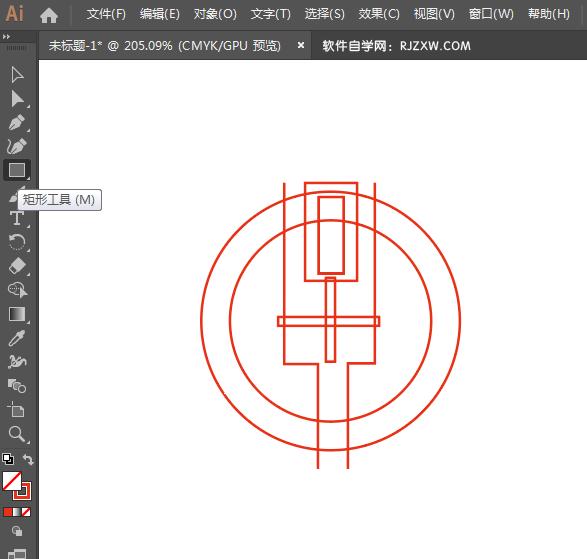This screenshot has width=587, height=559.
Task: Select the Rotate tool
Action: (17, 242)
